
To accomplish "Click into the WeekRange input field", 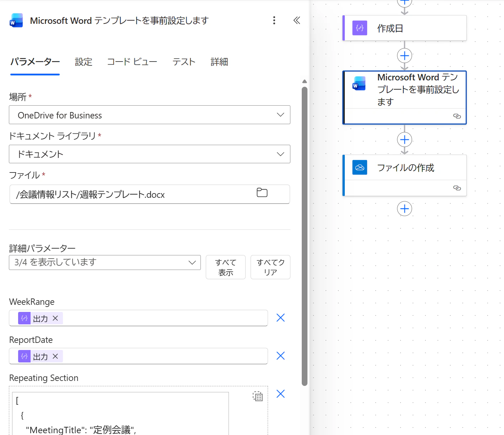I will pyautogui.click(x=138, y=318).
